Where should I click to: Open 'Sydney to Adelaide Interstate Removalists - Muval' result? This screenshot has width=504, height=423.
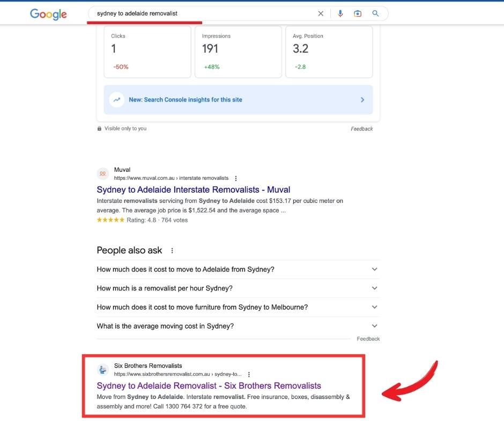click(194, 189)
